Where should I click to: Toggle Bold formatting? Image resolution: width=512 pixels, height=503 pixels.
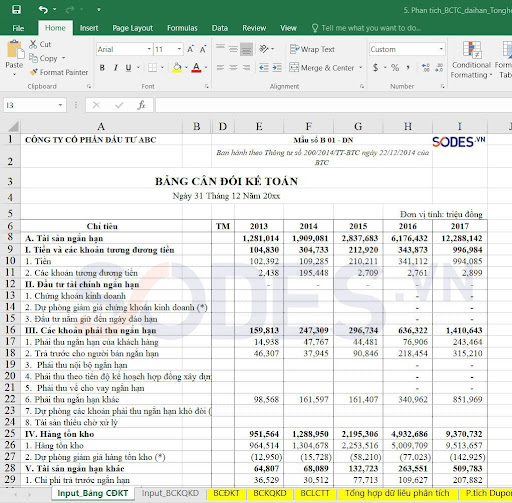(x=102, y=68)
